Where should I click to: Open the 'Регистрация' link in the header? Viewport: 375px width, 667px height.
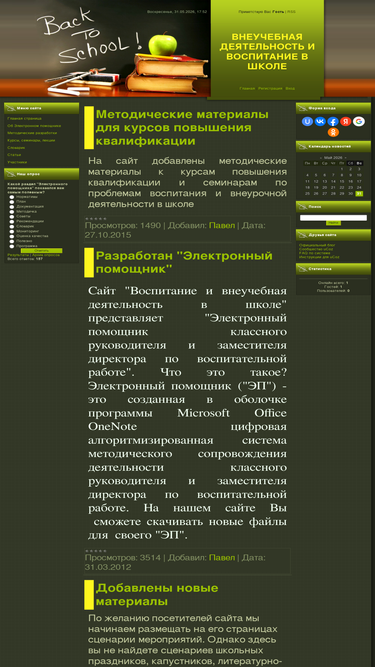pyautogui.click(x=270, y=88)
